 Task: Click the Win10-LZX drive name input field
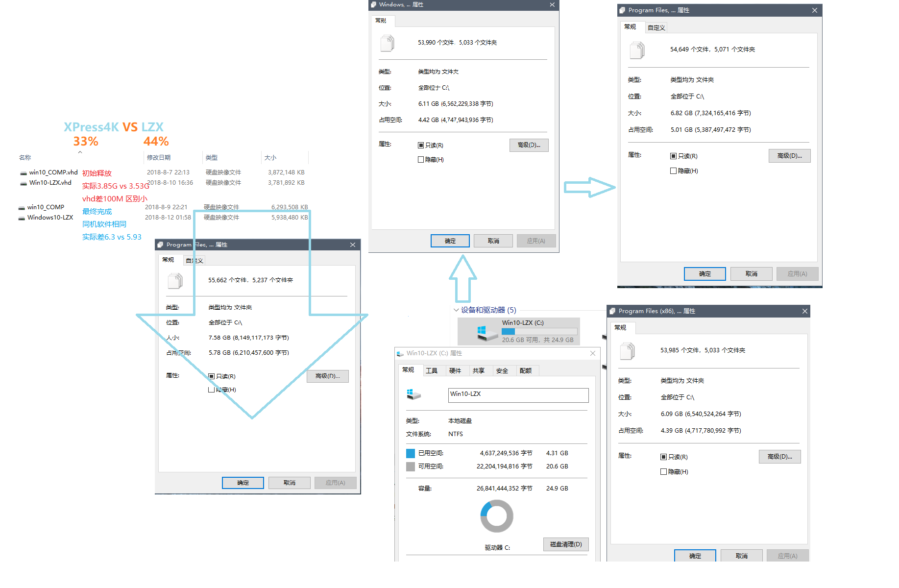pos(518,395)
